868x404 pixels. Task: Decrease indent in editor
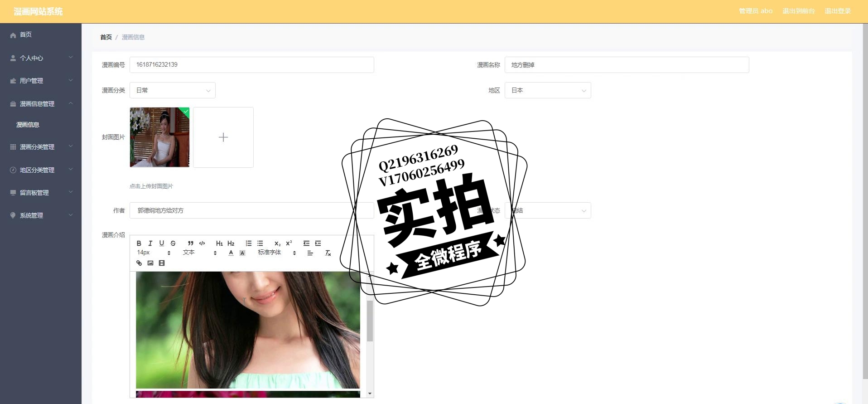pos(306,243)
